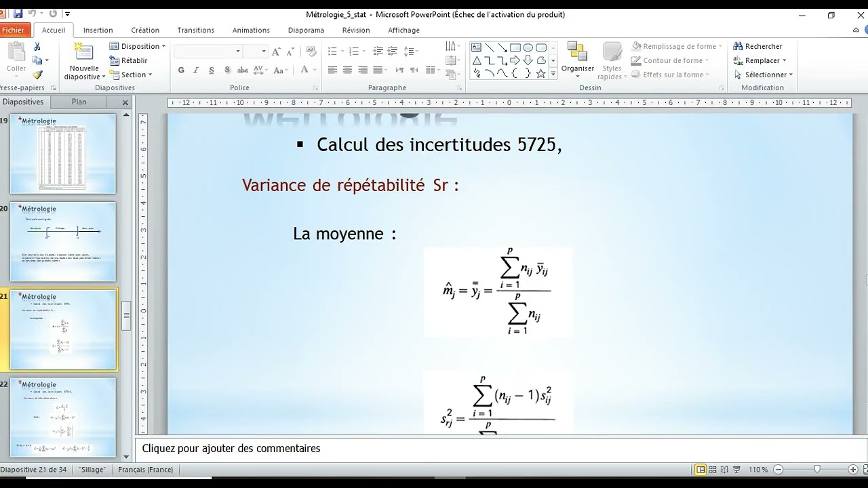The image size is (868, 488).
Task: Click the increase indent level icon
Action: (x=393, y=52)
